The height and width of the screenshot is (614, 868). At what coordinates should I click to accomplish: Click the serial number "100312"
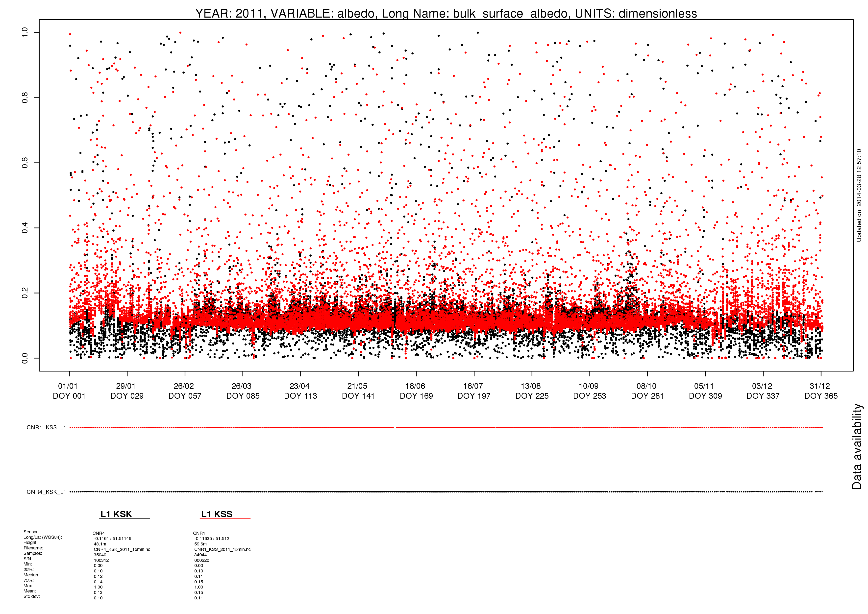101,560
